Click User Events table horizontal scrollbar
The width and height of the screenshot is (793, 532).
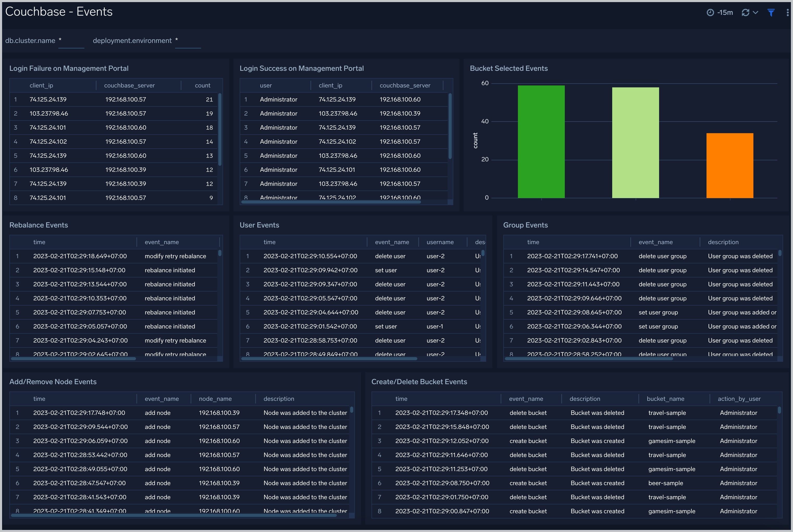tap(329, 359)
